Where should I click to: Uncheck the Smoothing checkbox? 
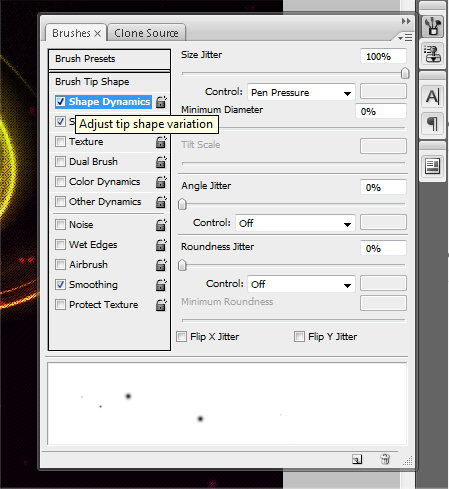click(60, 284)
